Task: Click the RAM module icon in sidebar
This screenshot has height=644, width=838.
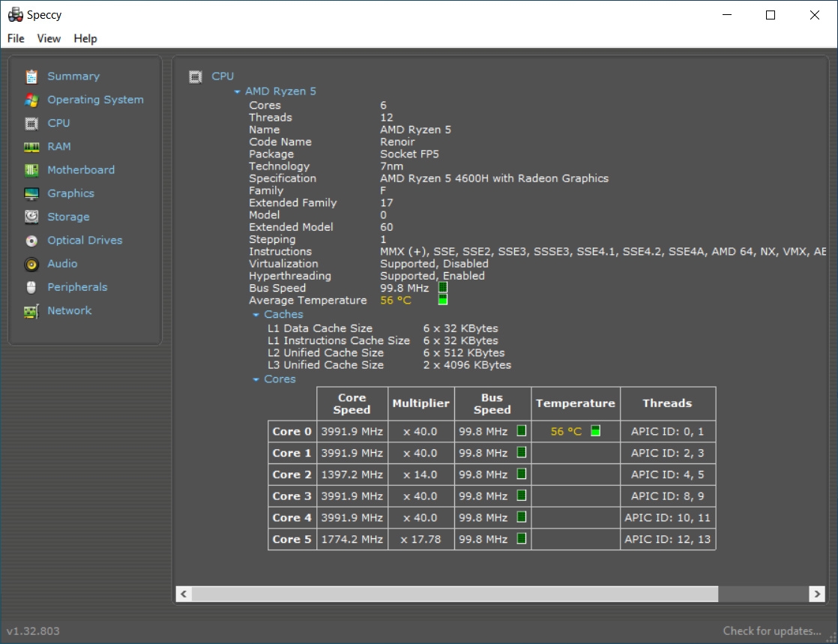Action: 31,147
